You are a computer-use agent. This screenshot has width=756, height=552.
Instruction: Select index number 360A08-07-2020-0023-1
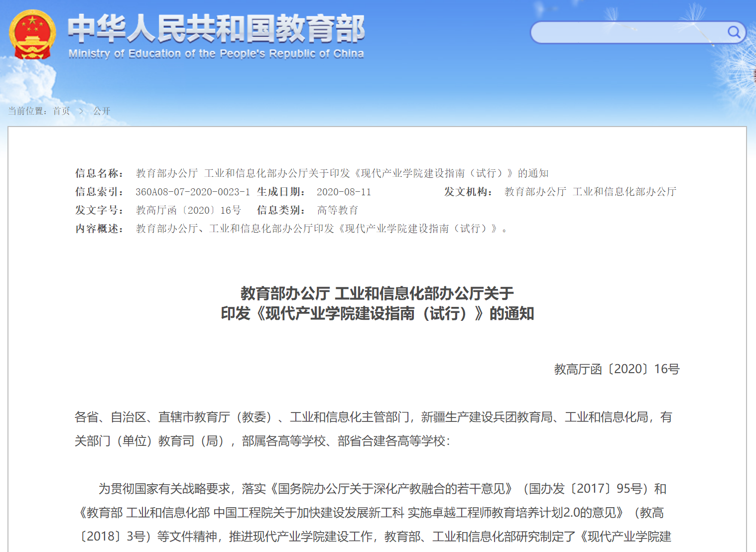(x=193, y=192)
